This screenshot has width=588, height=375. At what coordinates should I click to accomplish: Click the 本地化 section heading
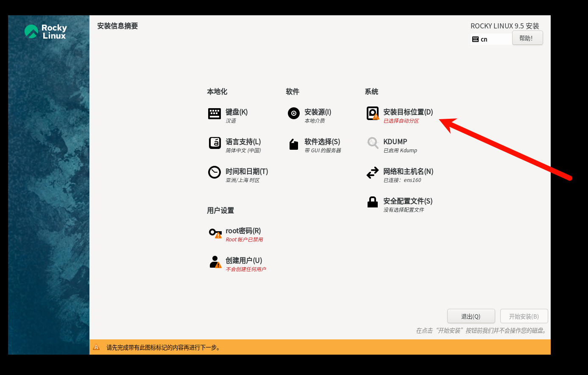[x=217, y=92]
